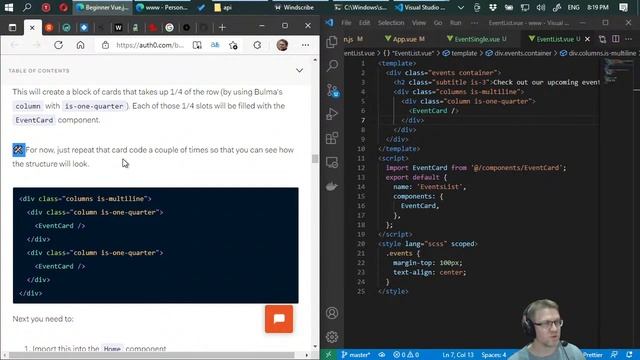
Task: Open the errors and warnings status entry
Action: (x=406, y=355)
